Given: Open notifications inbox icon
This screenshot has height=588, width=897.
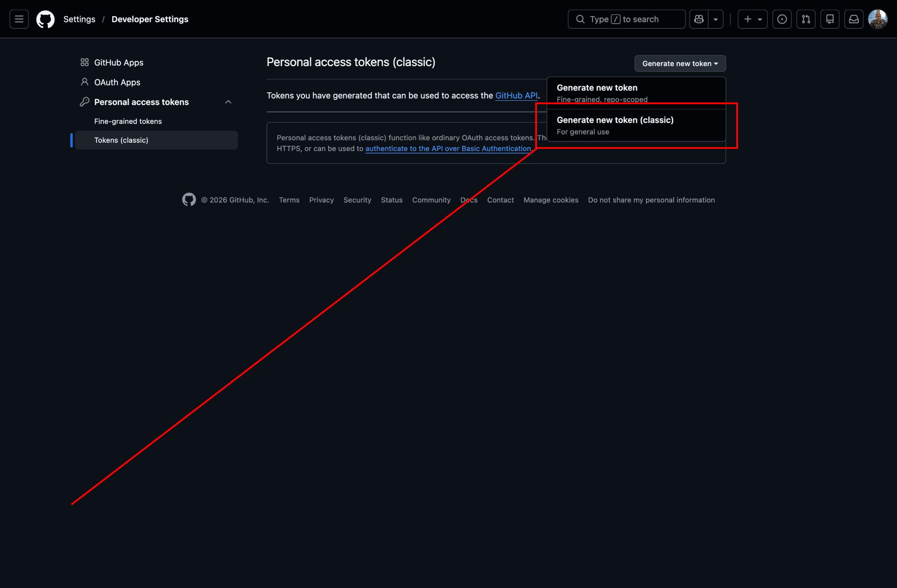Looking at the screenshot, I should (854, 19).
